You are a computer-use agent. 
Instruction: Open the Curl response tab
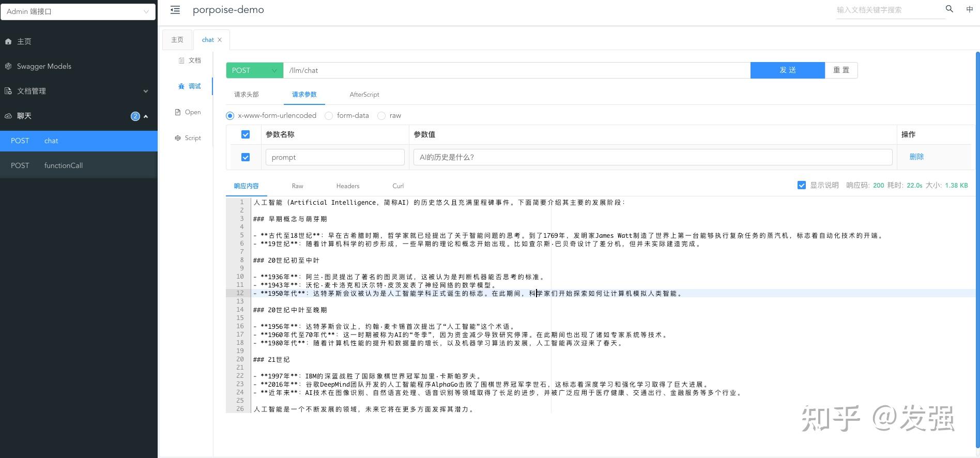pyautogui.click(x=398, y=186)
